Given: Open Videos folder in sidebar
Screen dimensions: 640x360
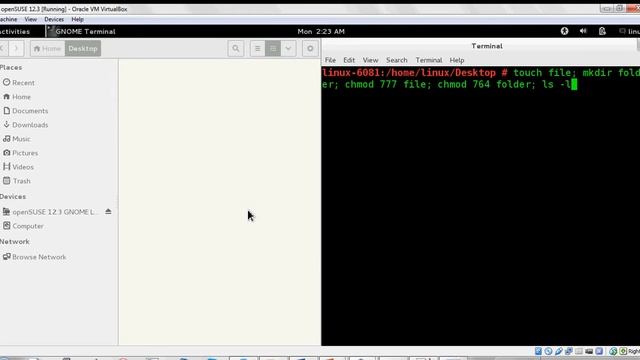Looking at the screenshot, I should coord(18,167).
